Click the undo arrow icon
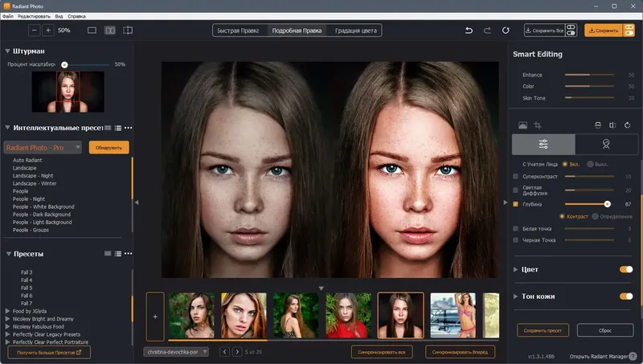This screenshot has width=643, height=364. point(469,31)
